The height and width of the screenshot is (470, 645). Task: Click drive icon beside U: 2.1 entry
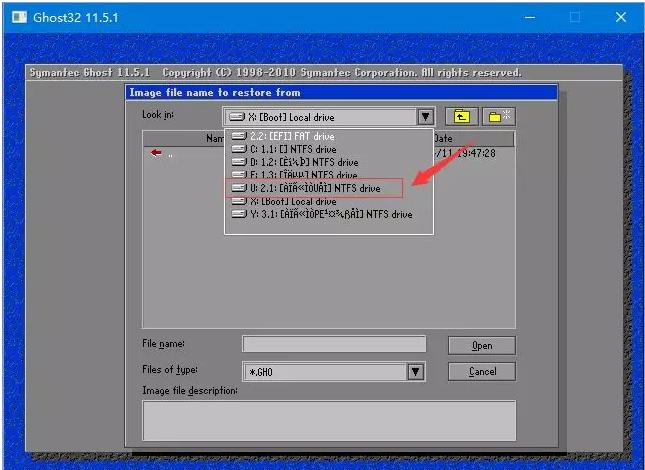239,188
